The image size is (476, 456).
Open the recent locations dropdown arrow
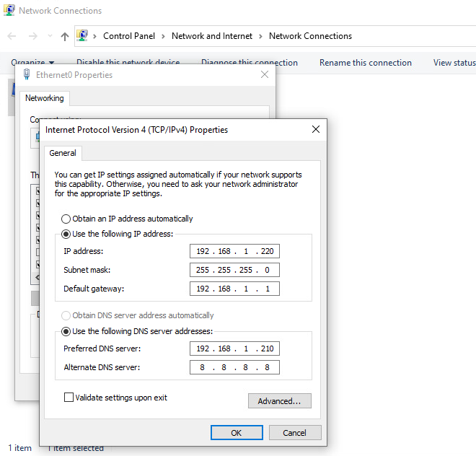[x=50, y=36]
